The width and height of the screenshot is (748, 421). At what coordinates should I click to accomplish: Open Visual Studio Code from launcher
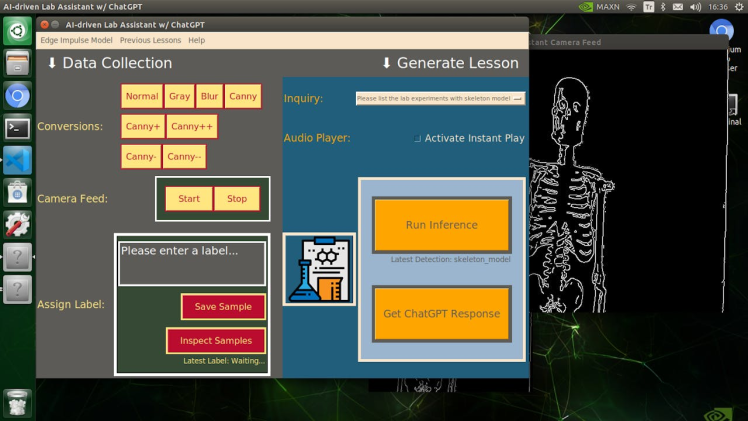[17, 160]
